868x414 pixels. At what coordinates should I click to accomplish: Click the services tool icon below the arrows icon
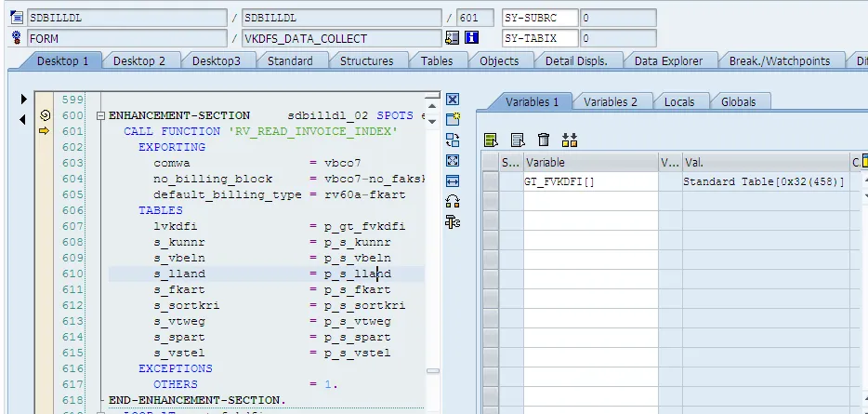coord(453,221)
